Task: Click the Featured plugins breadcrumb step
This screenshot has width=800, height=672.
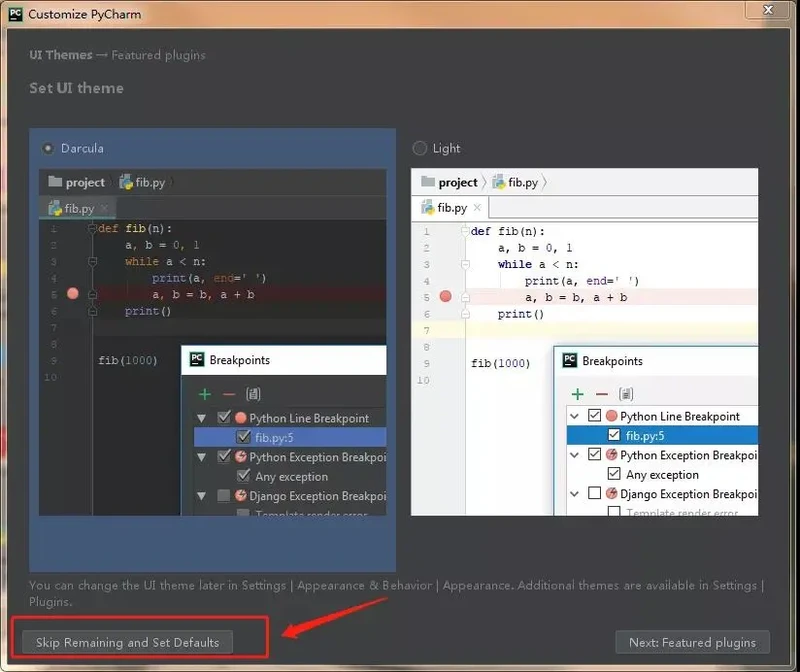Action: (158, 55)
